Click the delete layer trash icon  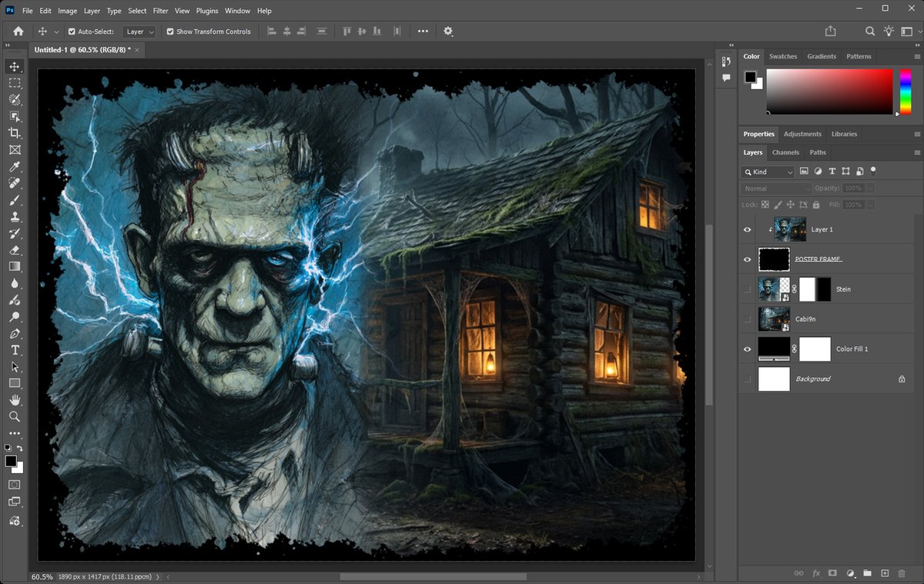902,573
